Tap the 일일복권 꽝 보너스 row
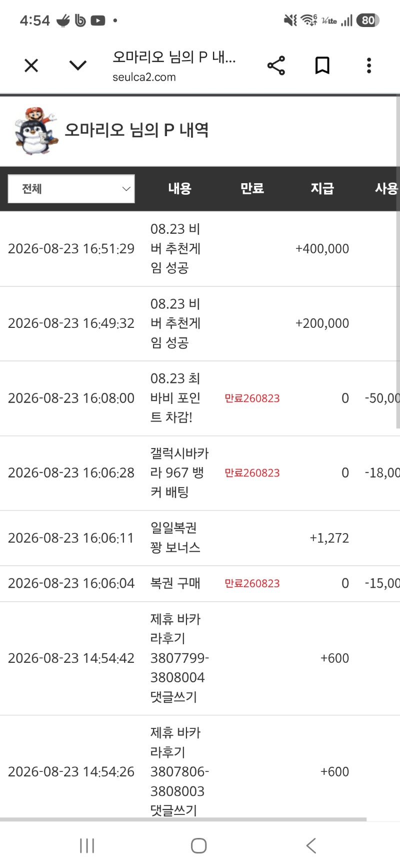Screen dimensions: 400x868 coord(200,538)
